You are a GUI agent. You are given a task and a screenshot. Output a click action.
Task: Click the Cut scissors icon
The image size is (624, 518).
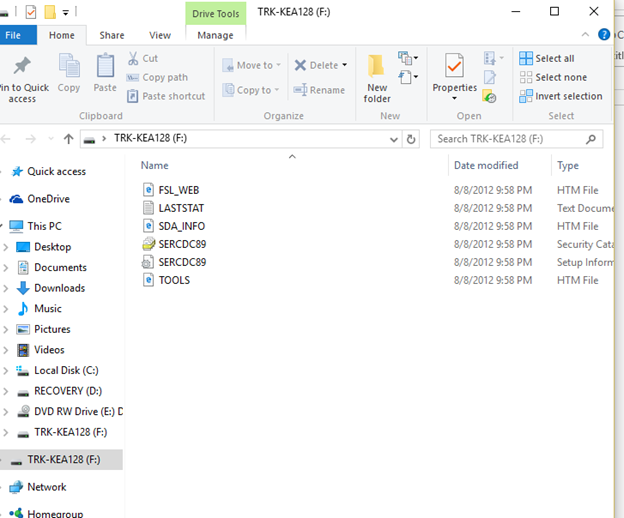133,58
